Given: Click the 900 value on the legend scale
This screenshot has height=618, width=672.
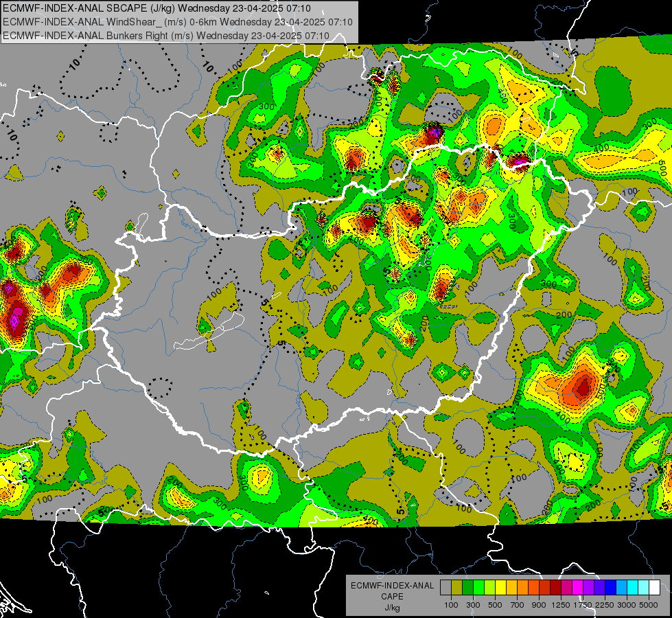Looking at the screenshot, I should [539, 605].
